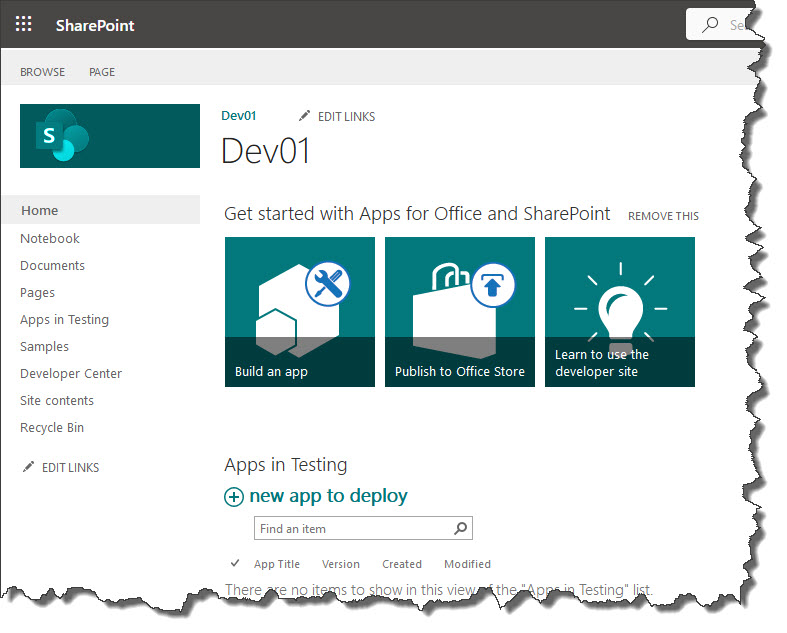Click the new app to deploy link

(x=328, y=496)
